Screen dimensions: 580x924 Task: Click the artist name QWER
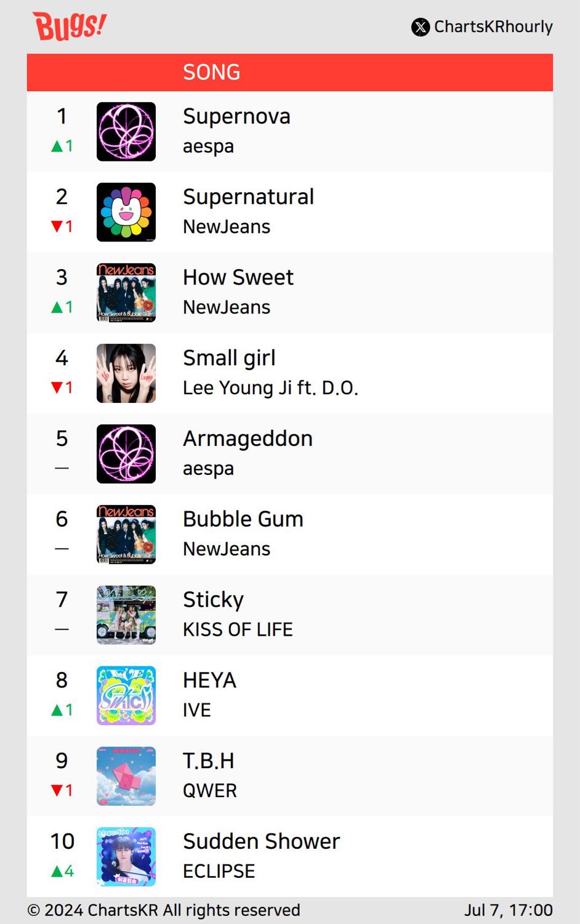tap(210, 790)
